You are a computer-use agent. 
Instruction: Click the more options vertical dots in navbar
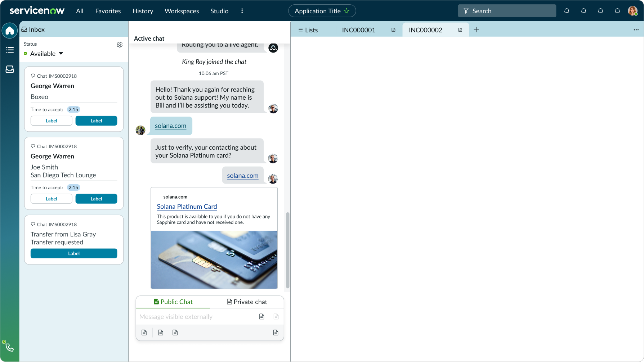(242, 11)
